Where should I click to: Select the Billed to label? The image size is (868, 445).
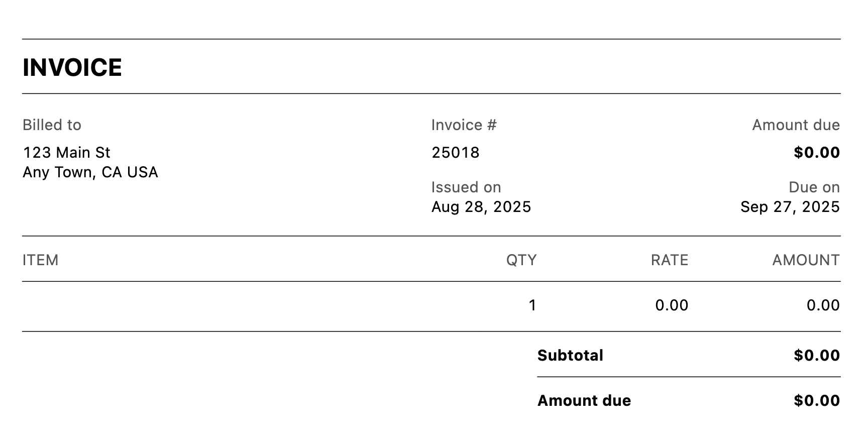pos(52,125)
